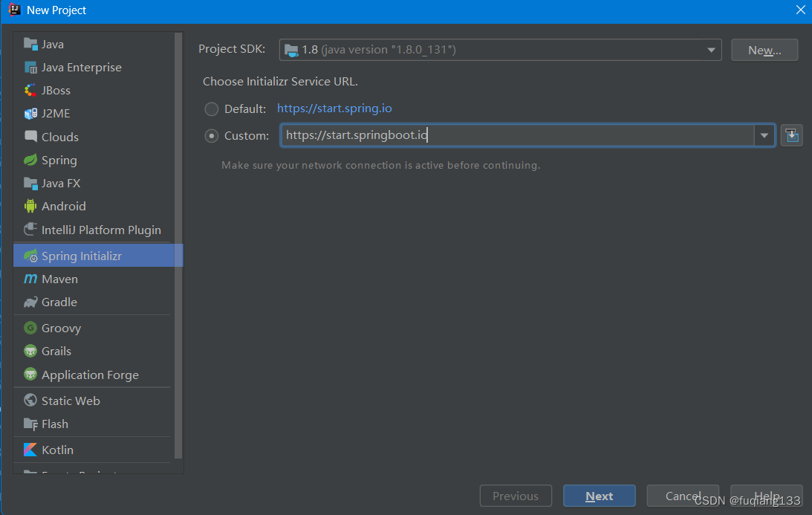Click the Help button
Image resolution: width=812 pixels, height=515 pixels.
[x=767, y=496]
